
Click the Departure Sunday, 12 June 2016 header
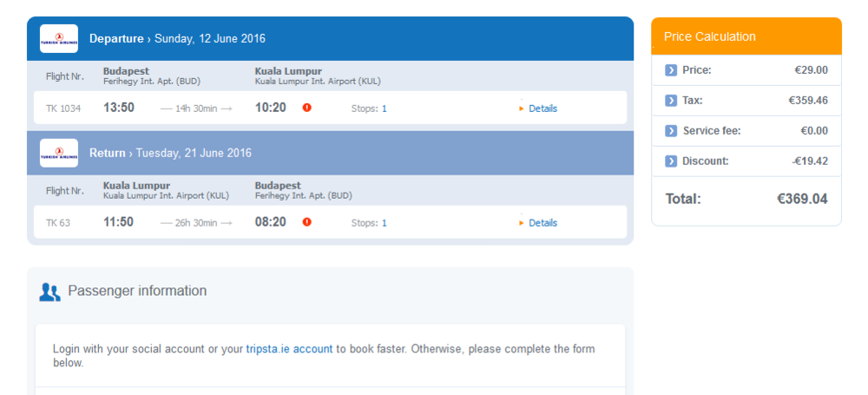coord(177,38)
